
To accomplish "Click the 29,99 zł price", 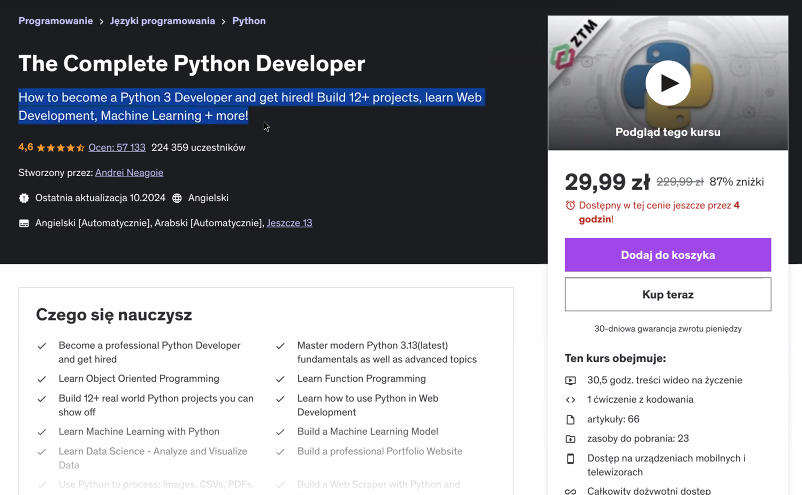I will 607,182.
